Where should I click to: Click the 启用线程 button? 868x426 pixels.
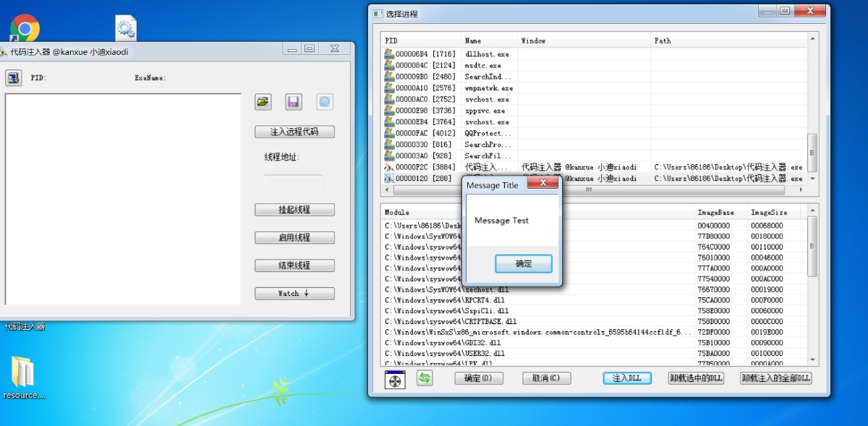tap(294, 237)
